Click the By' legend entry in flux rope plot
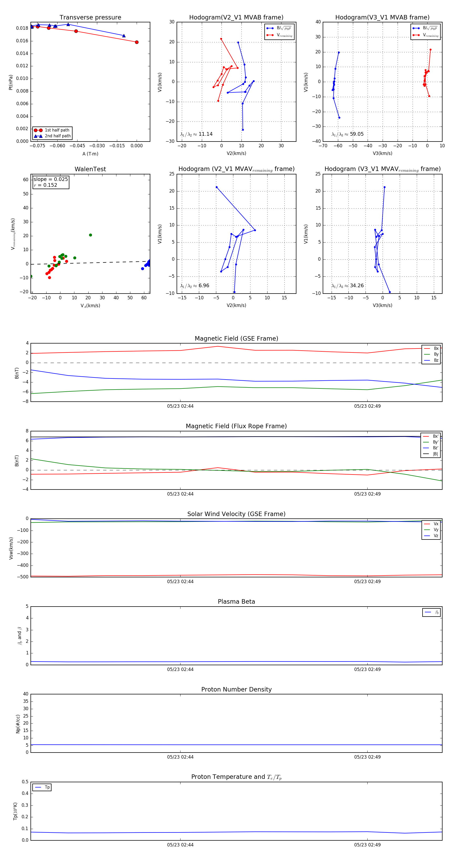The height and width of the screenshot is (868, 473). point(431,442)
